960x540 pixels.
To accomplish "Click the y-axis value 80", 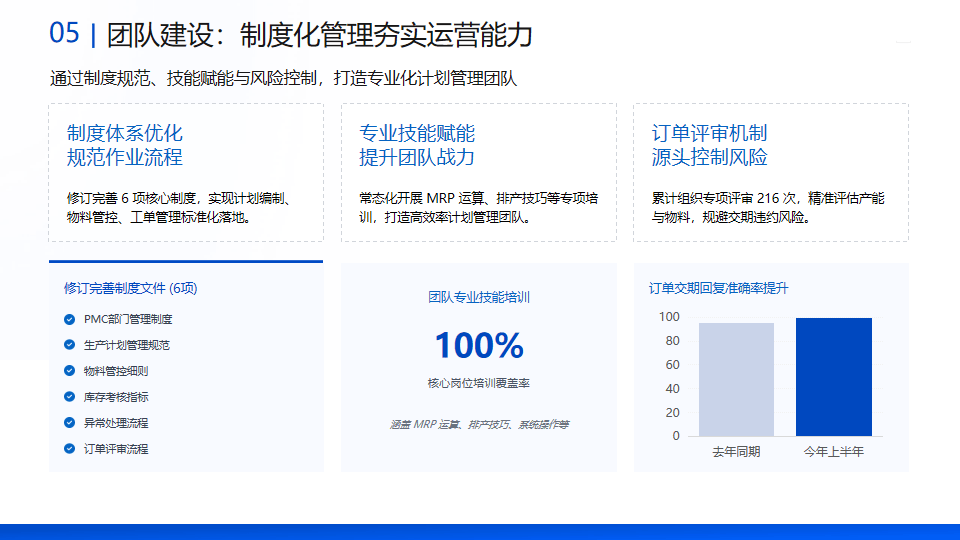I will (x=672, y=341).
